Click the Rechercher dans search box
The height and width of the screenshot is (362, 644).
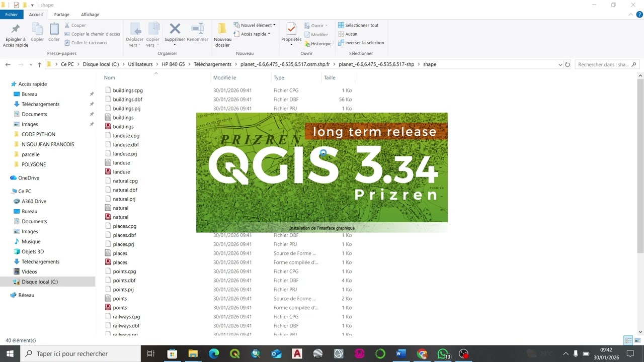607,64
